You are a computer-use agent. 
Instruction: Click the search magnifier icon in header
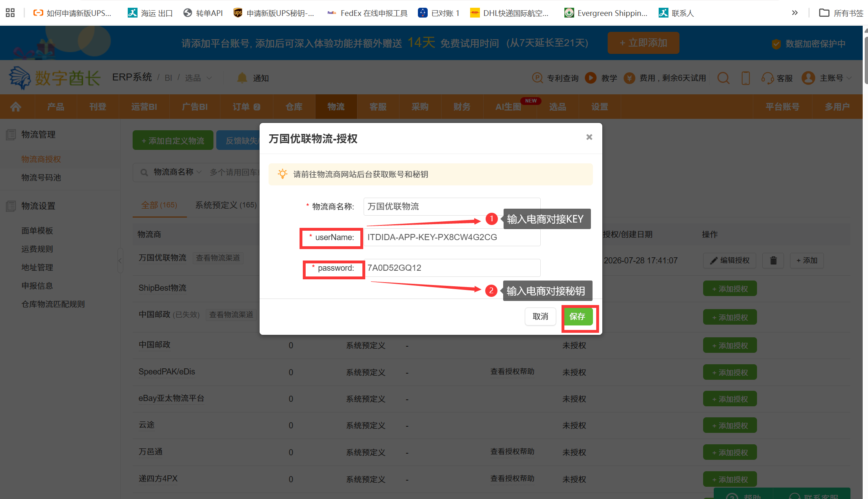[x=724, y=78]
